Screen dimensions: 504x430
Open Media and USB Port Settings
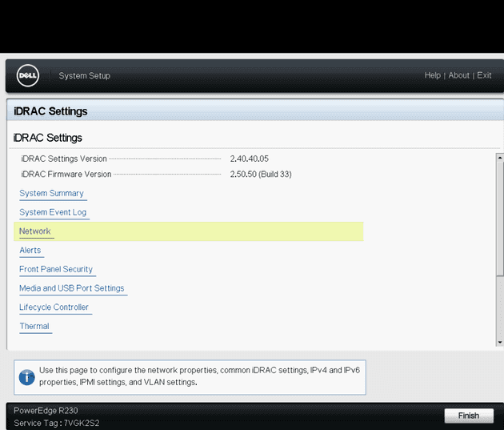click(72, 288)
